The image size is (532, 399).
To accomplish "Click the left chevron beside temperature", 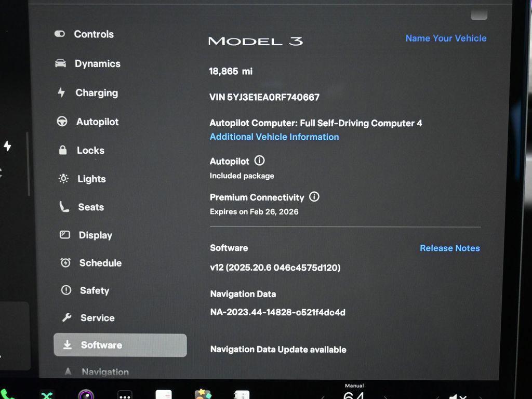I will pos(322,396).
